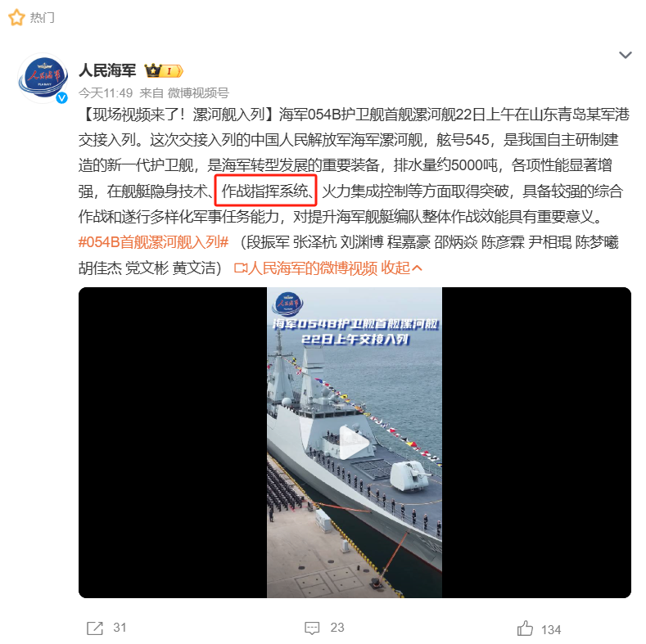Click the 微博视频号 source link
Image resolution: width=646 pixels, height=644 pixels.
[198, 93]
